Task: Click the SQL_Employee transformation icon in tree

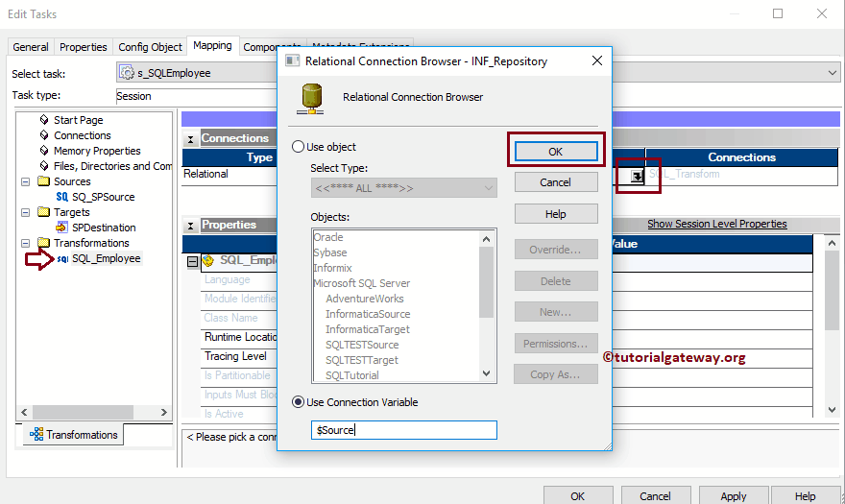Action: click(x=62, y=259)
